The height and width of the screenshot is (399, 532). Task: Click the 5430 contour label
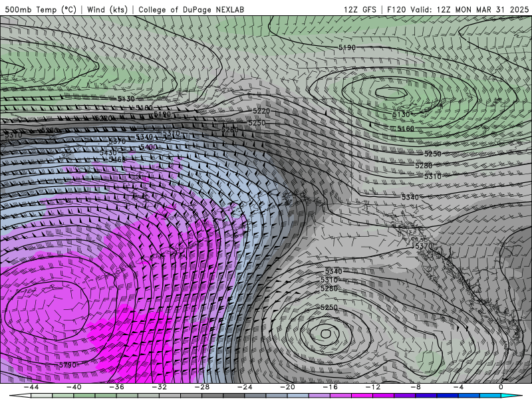[108, 153]
